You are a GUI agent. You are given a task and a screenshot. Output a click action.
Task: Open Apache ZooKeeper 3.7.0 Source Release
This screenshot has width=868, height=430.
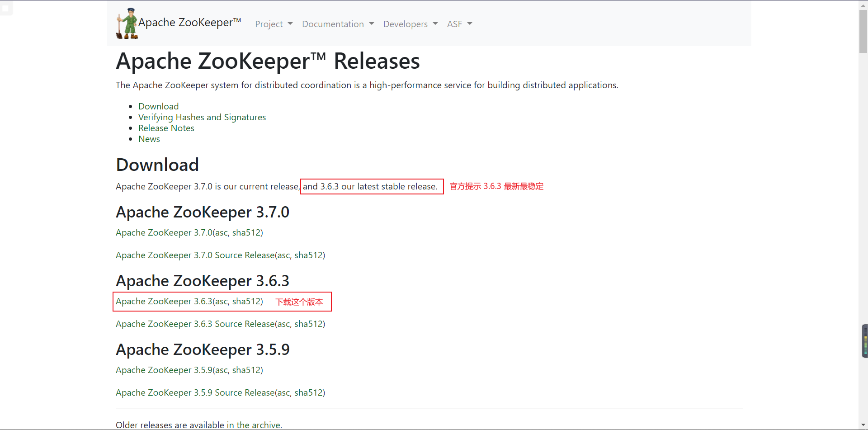coord(195,255)
